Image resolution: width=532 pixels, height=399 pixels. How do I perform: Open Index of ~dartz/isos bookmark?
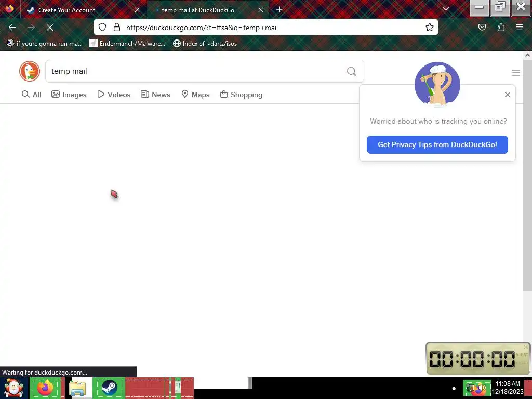coord(205,44)
